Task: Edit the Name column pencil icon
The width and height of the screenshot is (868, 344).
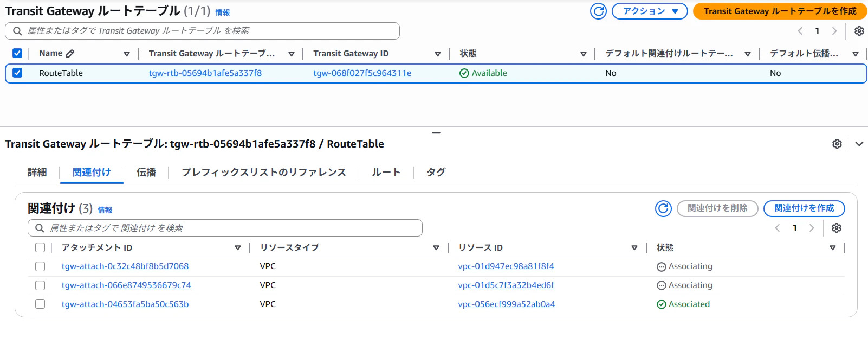Action: pos(70,53)
